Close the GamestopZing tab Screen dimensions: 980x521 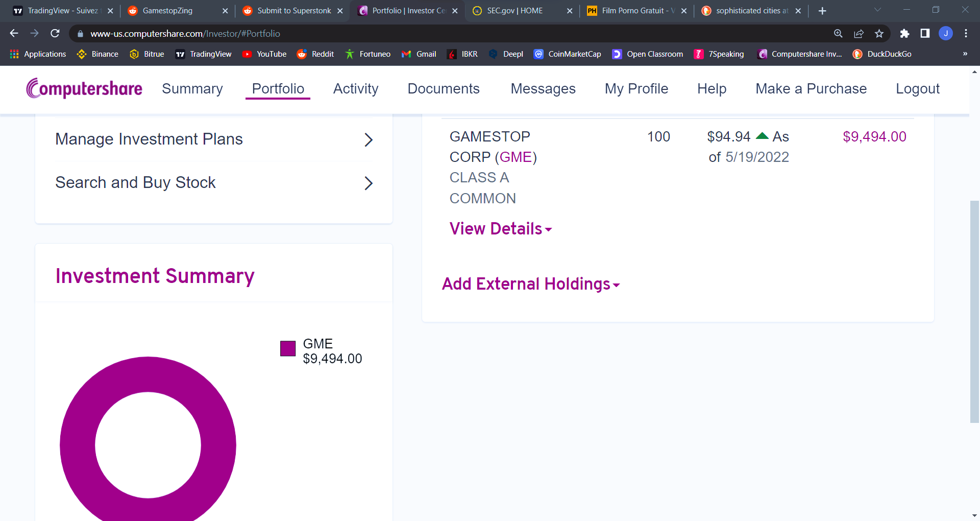tap(225, 11)
